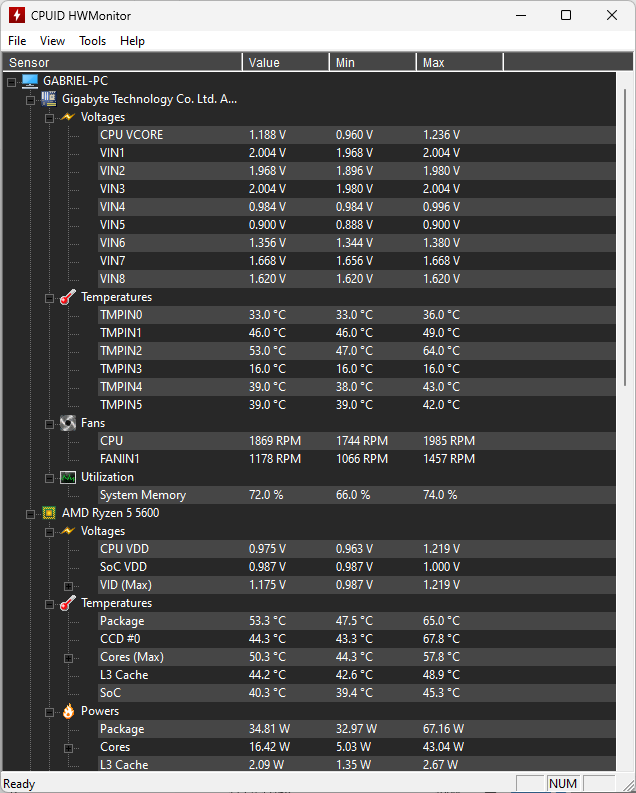Collapse the Ryzen Voltages group
This screenshot has width=636, height=793.
(49, 532)
